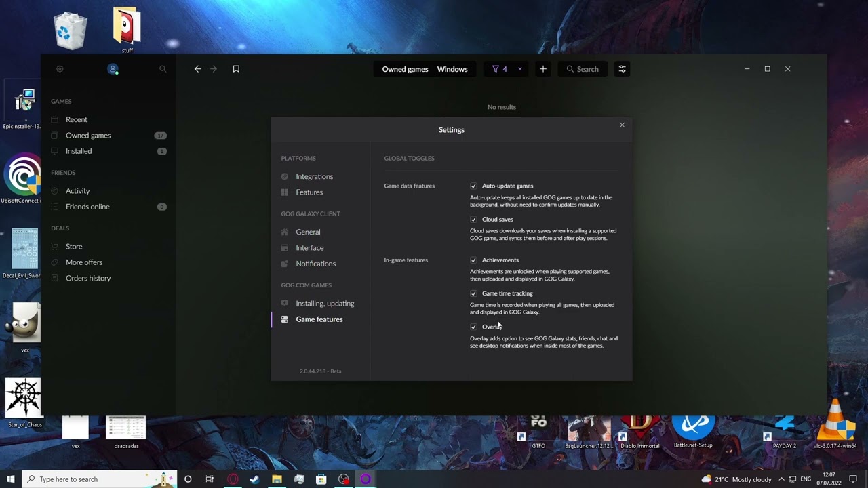Viewport: 868px width, 488px height.
Task: Close the Settings dialog
Action: [x=622, y=125]
